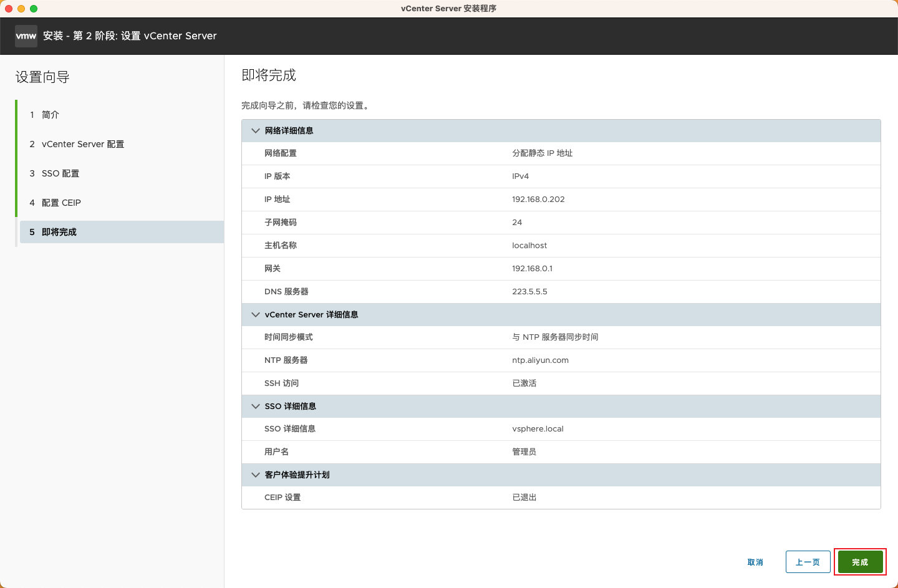The width and height of the screenshot is (898, 588).
Task: Select the SSH 访问 status 已激活
Action: click(x=524, y=383)
